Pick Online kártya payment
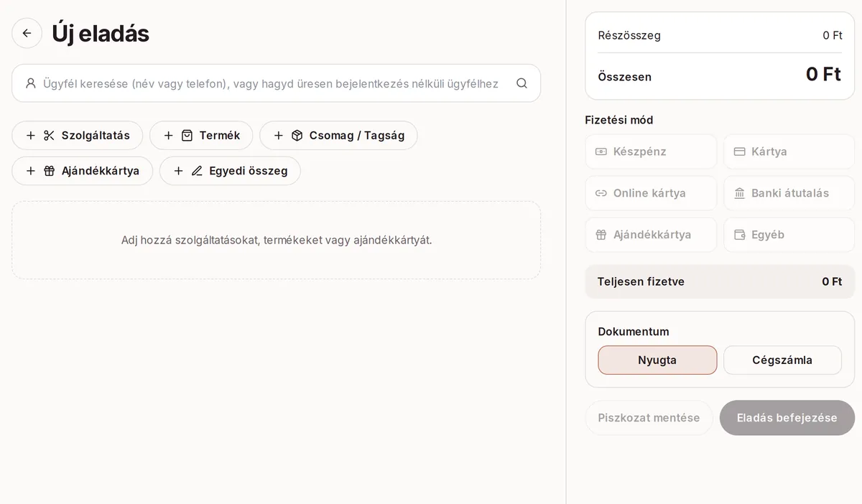 coord(651,193)
